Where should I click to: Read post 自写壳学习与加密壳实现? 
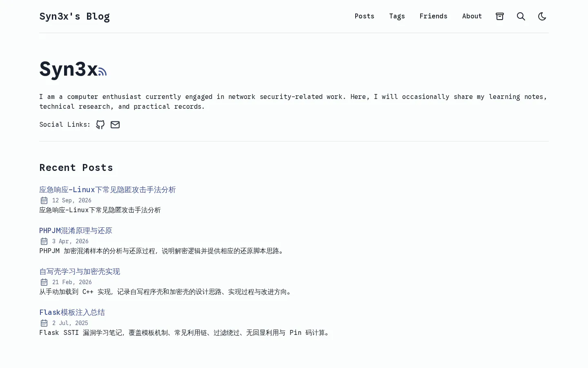click(80, 272)
